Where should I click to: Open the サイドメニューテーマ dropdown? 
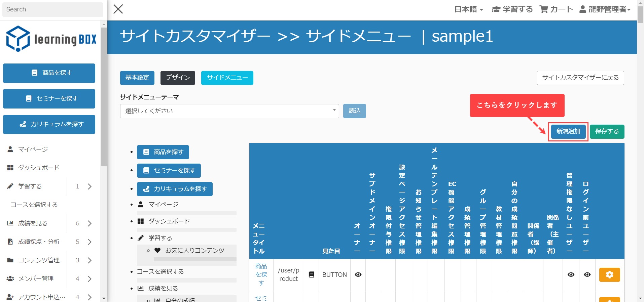point(229,111)
